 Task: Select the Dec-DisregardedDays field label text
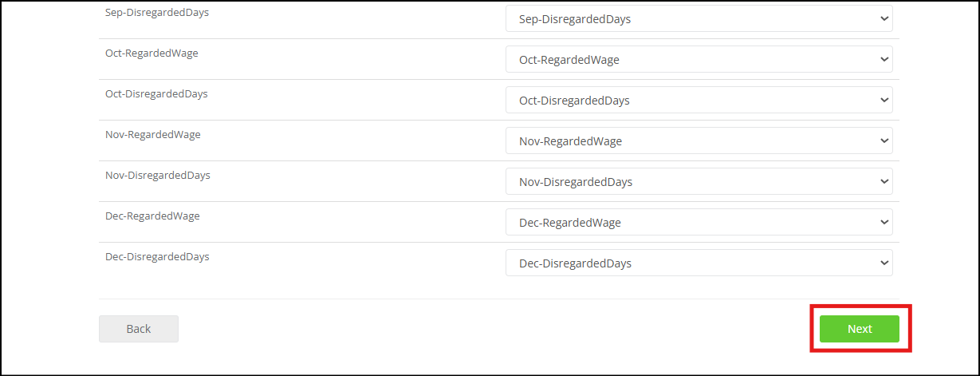pos(157,257)
